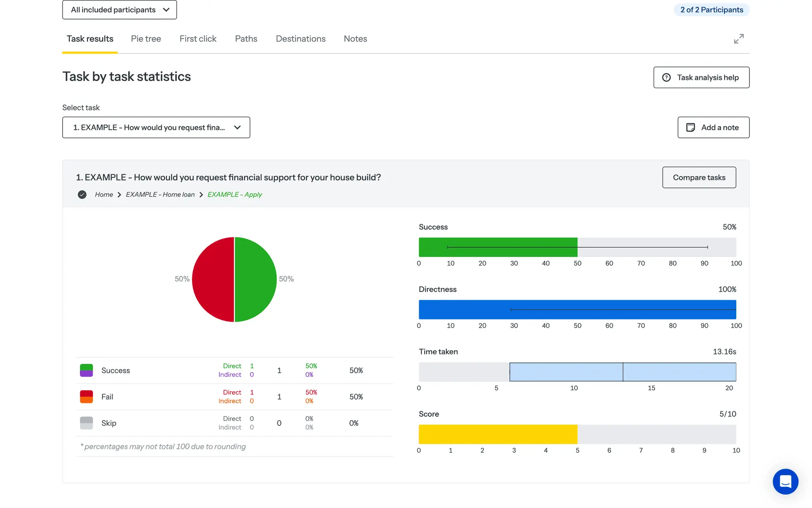The width and height of the screenshot is (812, 508).
Task: Click the chevron after EXAMPLE - Home loan
Action: click(201, 195)
